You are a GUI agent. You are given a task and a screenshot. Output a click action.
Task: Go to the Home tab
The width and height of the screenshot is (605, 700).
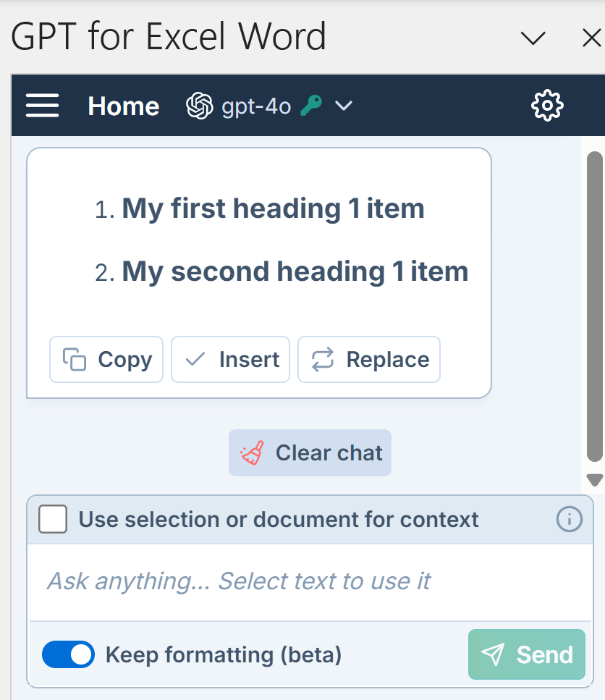tap(124, 106)
